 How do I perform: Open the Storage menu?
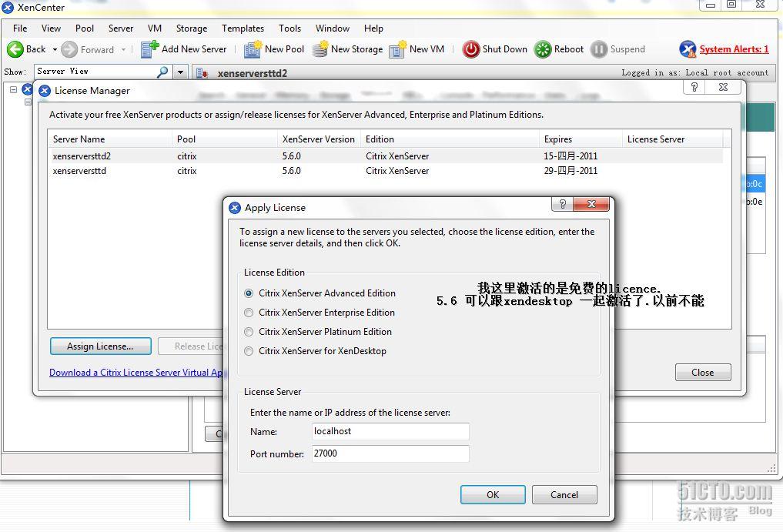[191, 28]
